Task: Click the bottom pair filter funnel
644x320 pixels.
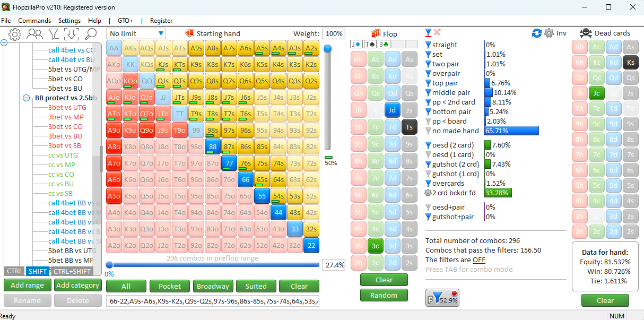Action: [x=428, y=112]
